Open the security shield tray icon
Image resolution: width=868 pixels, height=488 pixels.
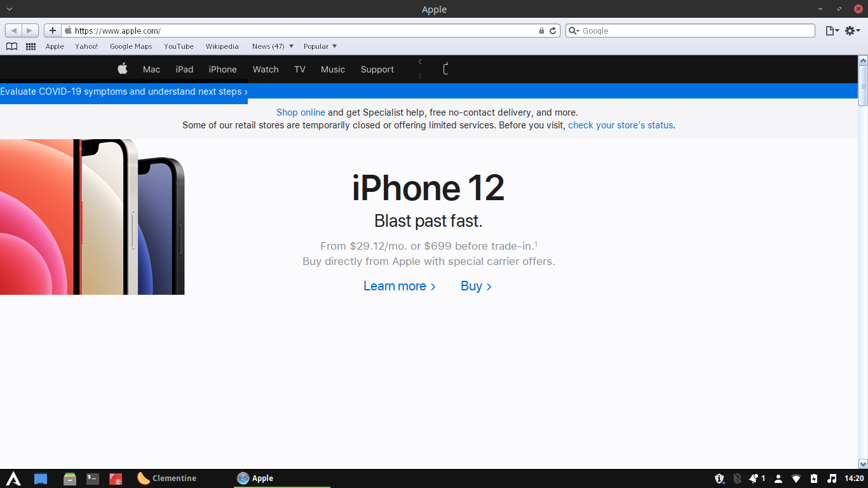click(x=719, y=478)
